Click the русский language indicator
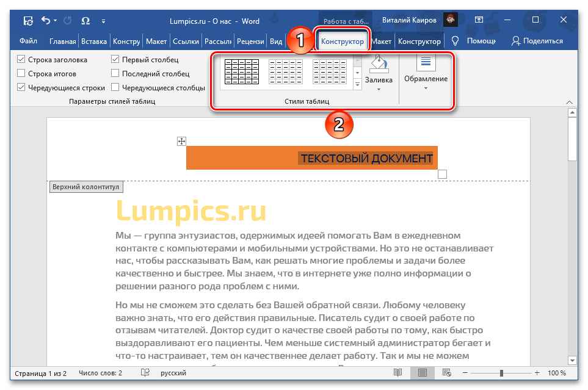This screenshot has height=390, width=588. [173, 373]
